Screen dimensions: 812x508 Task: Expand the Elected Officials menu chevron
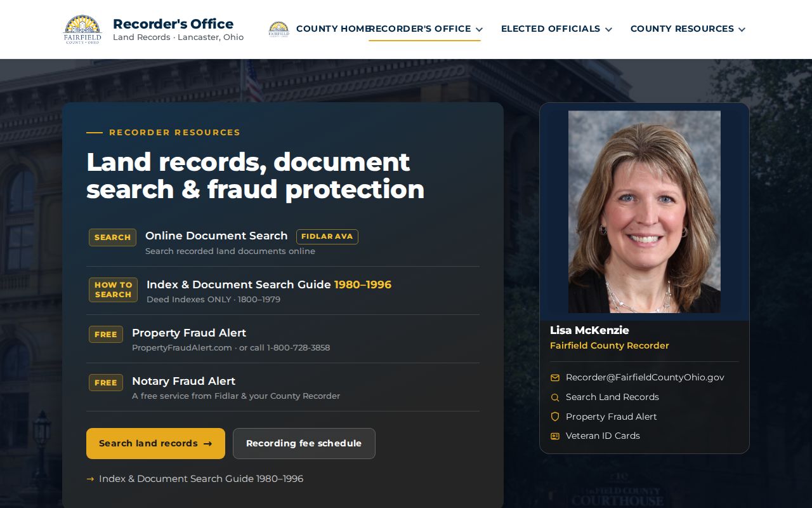point(608,29)
